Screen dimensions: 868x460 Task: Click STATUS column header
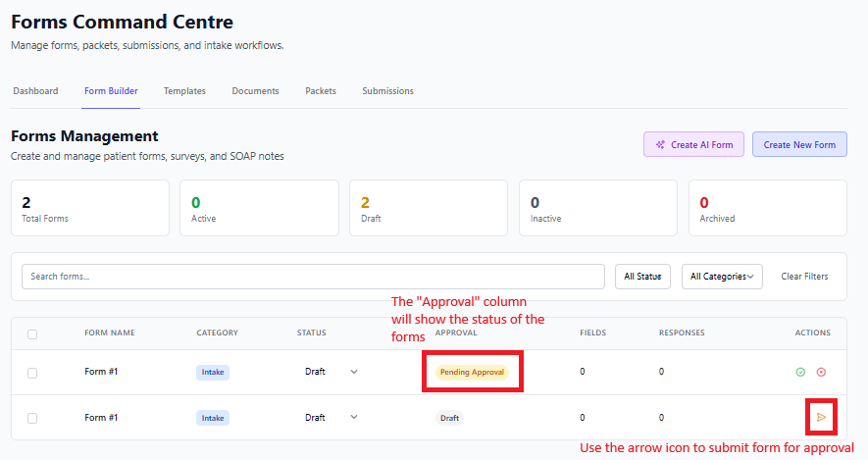click(x=311, y=332)
